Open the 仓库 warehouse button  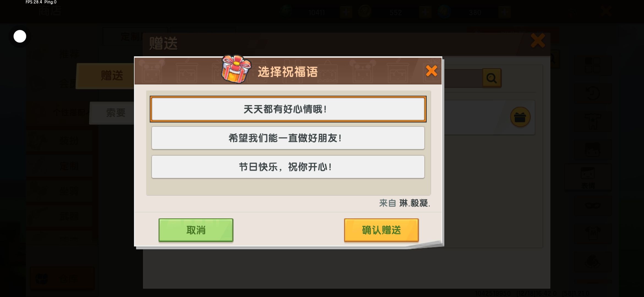62,278
